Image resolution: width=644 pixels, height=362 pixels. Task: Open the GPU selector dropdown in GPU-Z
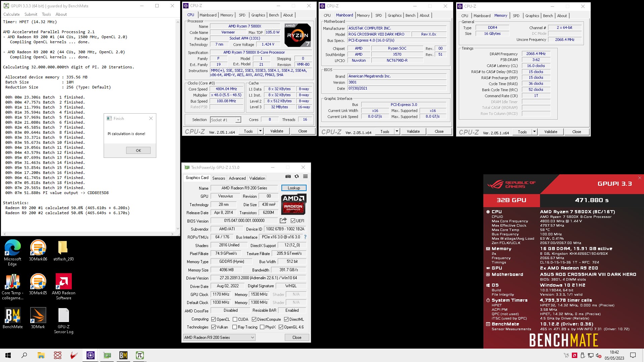pyautogui.click(x=219, y=338)
